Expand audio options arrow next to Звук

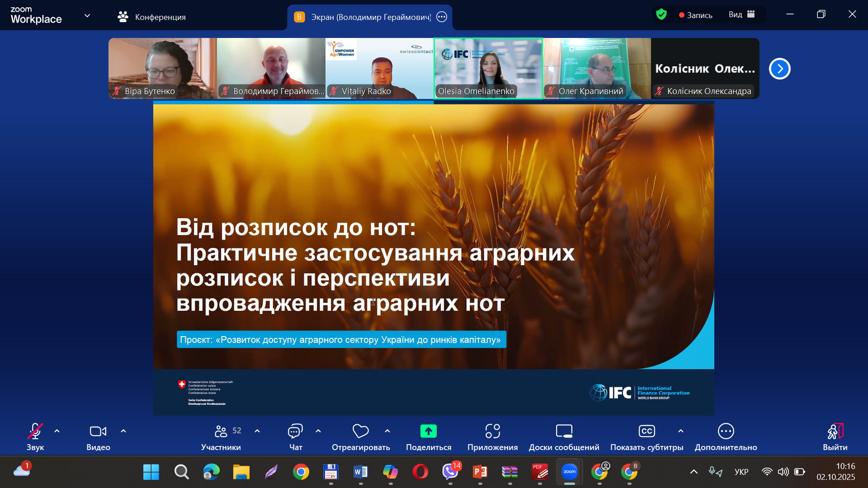57,431
